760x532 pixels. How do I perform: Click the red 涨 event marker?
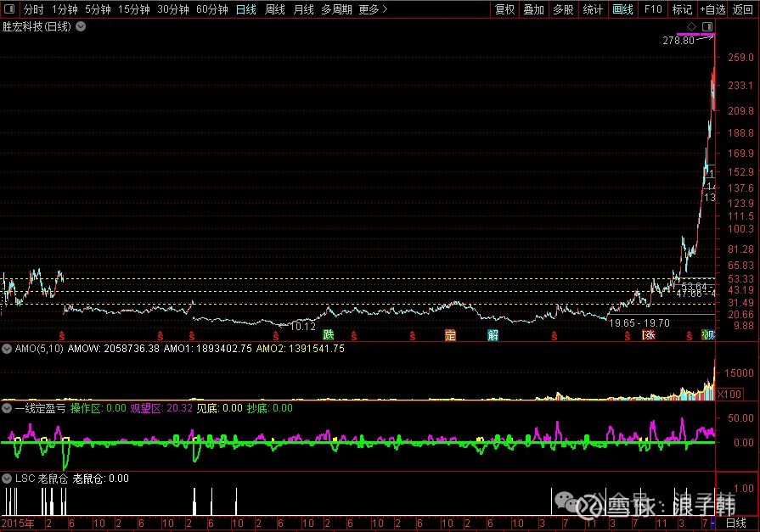[649, 335]
